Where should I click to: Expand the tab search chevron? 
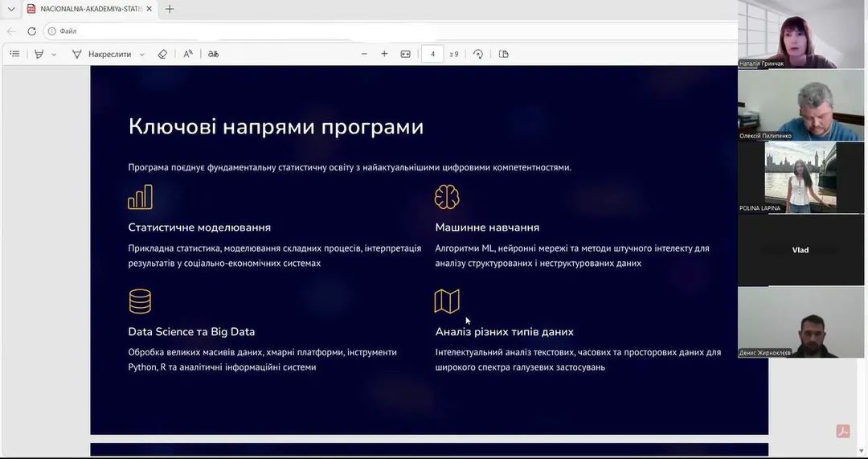pyautogui.click(x=11, y=9)
